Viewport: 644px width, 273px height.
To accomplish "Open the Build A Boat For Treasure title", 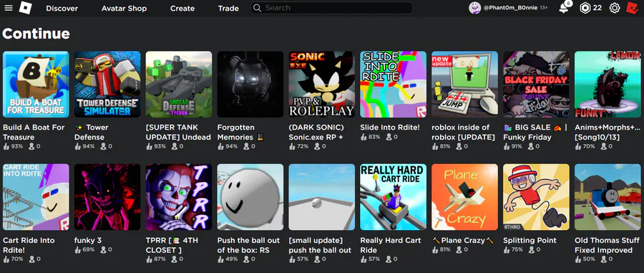I will (34, 133).
